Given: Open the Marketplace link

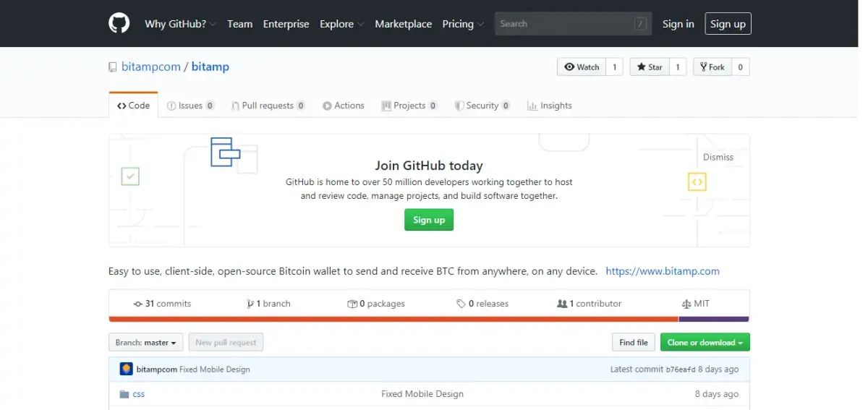Looking at the screenshot, I should [403, 24].
